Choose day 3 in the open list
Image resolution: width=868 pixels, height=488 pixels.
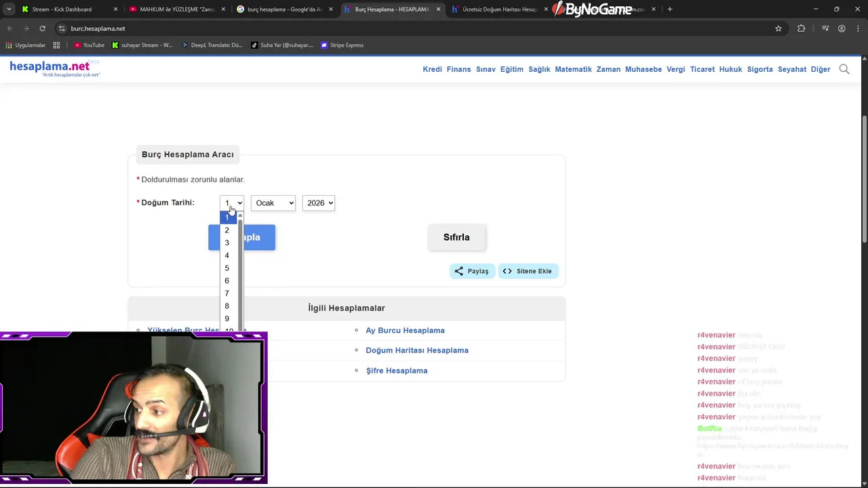229,243
